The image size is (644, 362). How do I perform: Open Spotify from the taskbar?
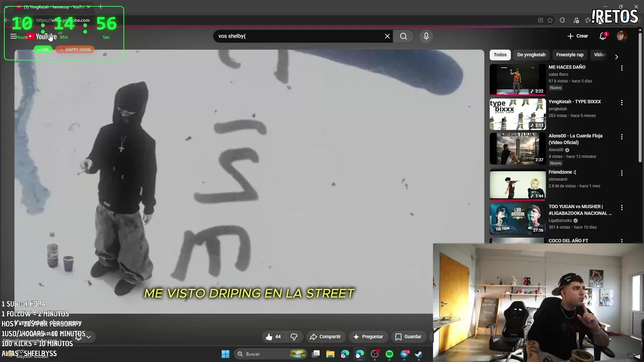pyautogui.click(x=389, y=354)
